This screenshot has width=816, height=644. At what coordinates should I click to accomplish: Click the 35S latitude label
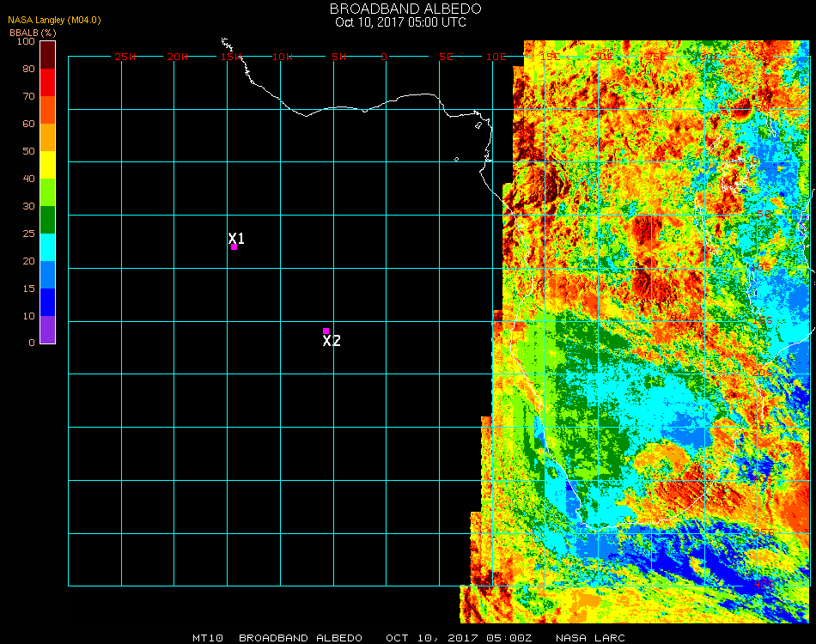click(764, 532)
